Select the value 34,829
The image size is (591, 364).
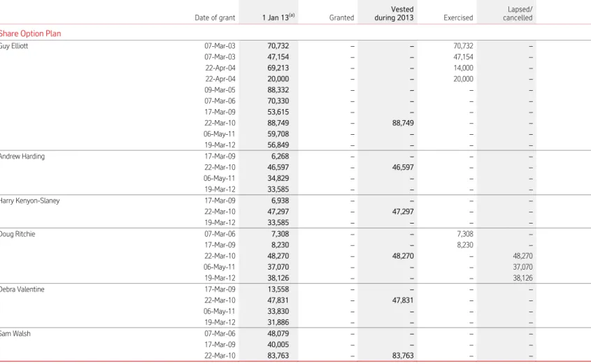278,178
